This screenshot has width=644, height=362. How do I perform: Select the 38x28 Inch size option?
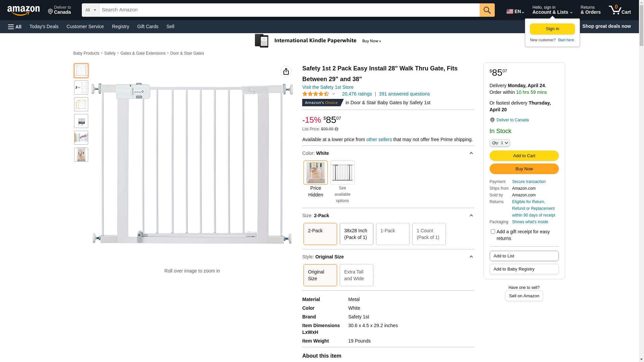356,234
